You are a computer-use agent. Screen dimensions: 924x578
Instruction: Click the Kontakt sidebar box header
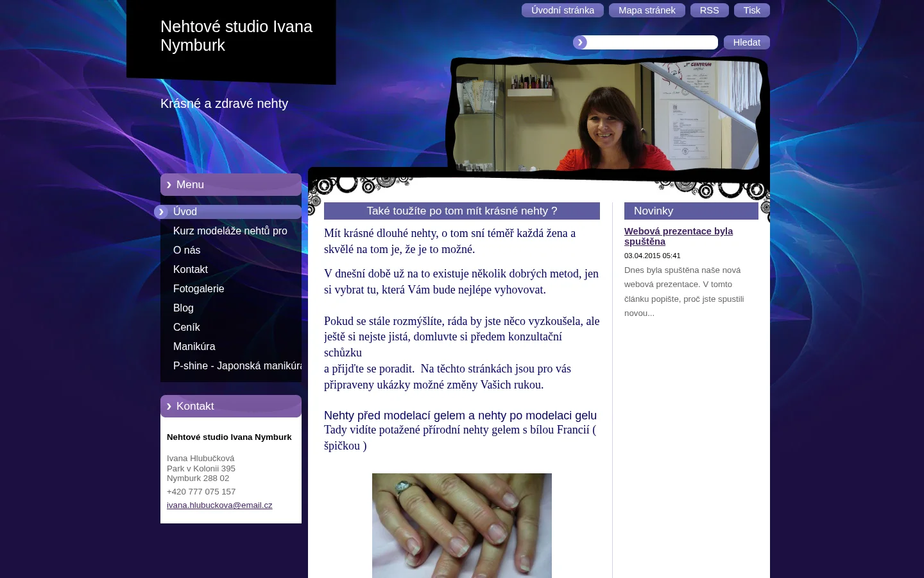click(231, 407)
